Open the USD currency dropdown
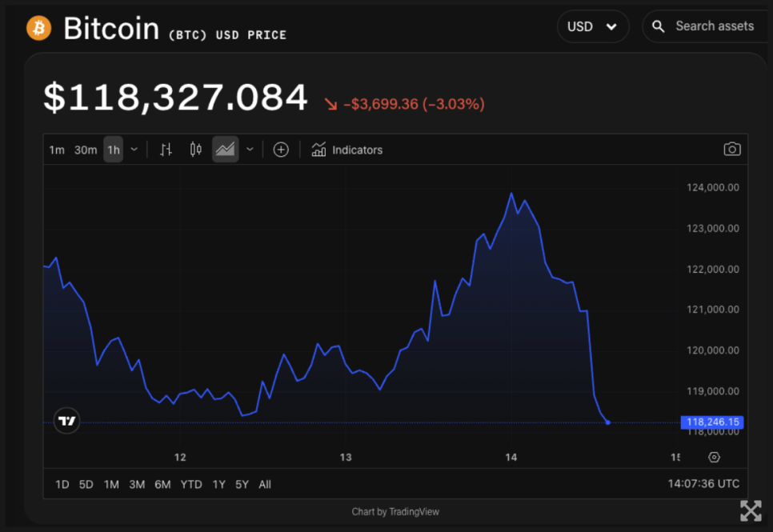This screenshot has height=532, width=773. tap(593, 26)
